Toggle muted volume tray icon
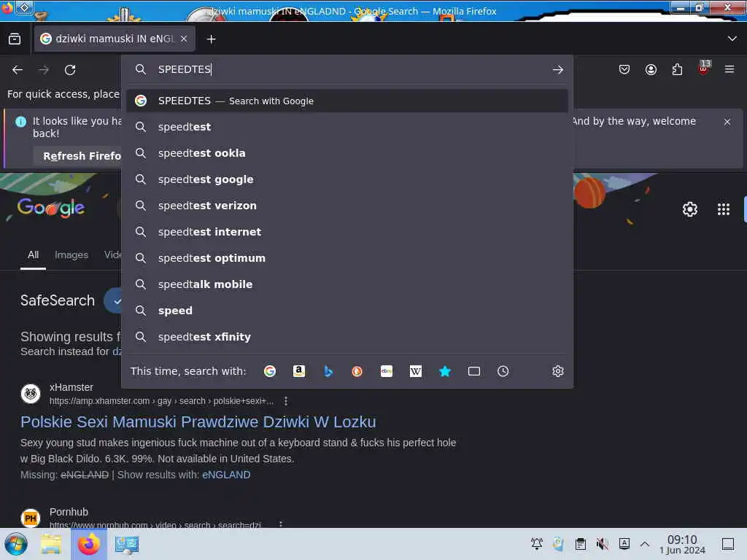 602,544
